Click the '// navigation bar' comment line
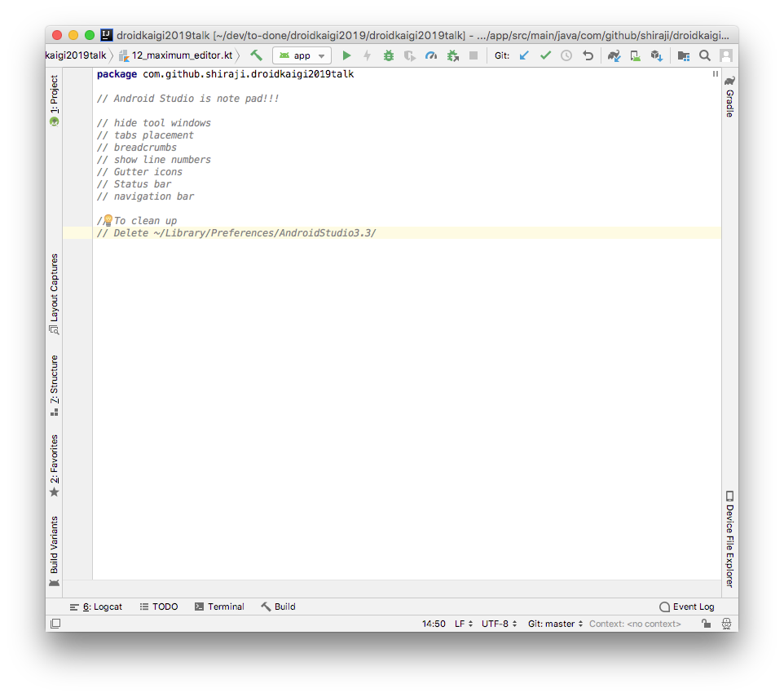The image size is (784, 697). click(145, 196)
